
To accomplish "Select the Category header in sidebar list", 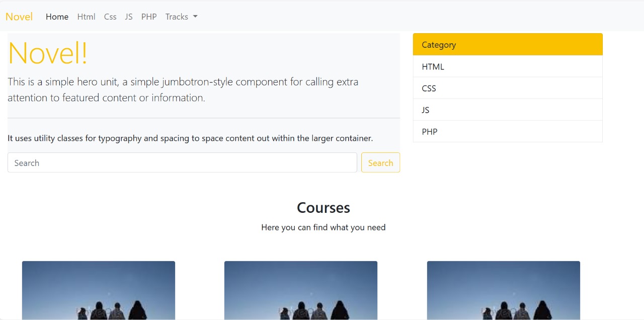I will [x=508, y=44].
